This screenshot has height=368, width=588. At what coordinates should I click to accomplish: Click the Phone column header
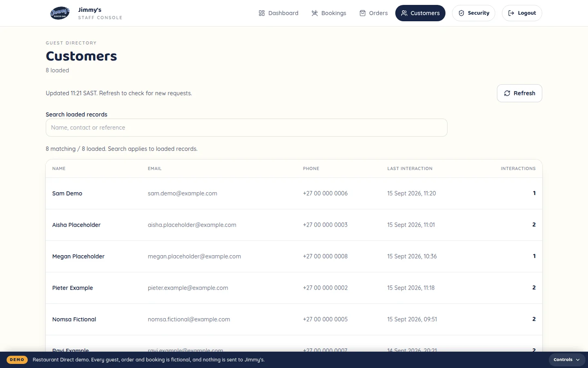[311, 168]
